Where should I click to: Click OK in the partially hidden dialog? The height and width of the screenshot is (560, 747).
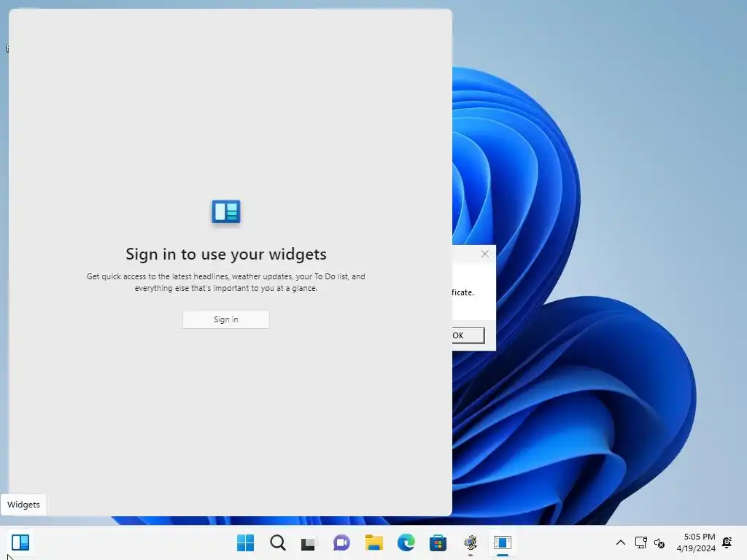coord(468,335)
